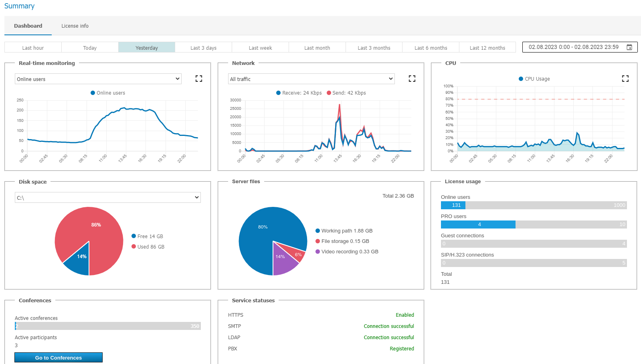Expand CPU chart to fullscreen

625,79
